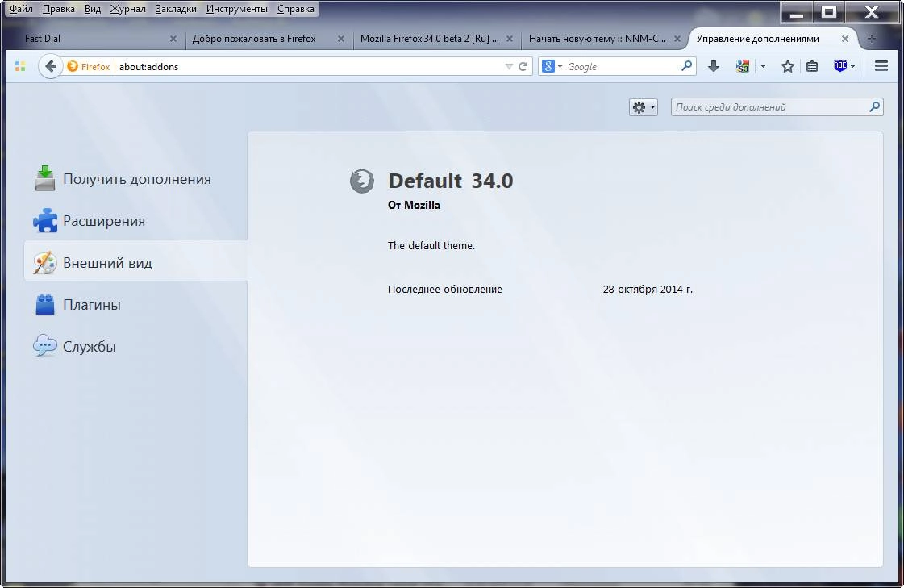Open Google search engine dropdown
Screen dimensions: 904x588
coord(552,66)
